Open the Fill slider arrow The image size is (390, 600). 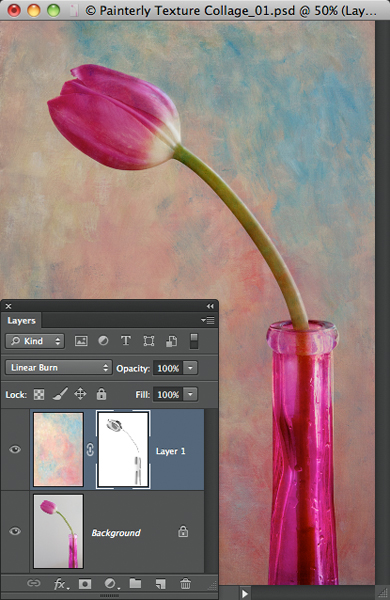(x=191, y=394)
